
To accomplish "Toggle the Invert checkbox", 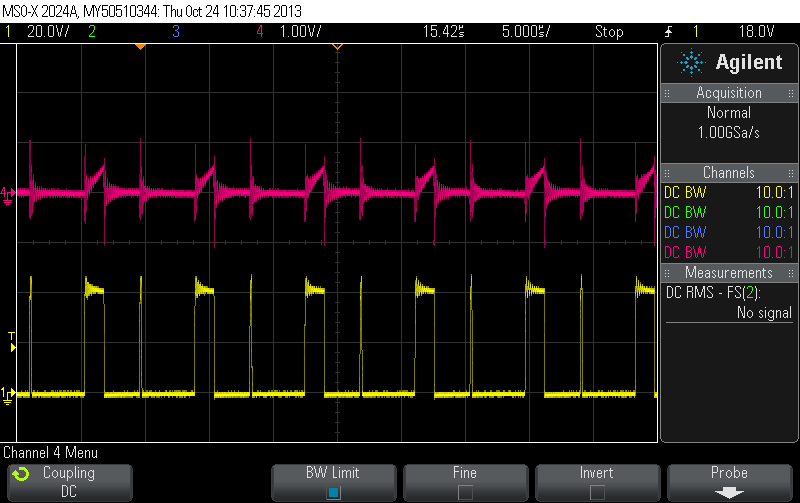I will pos(597,492).
